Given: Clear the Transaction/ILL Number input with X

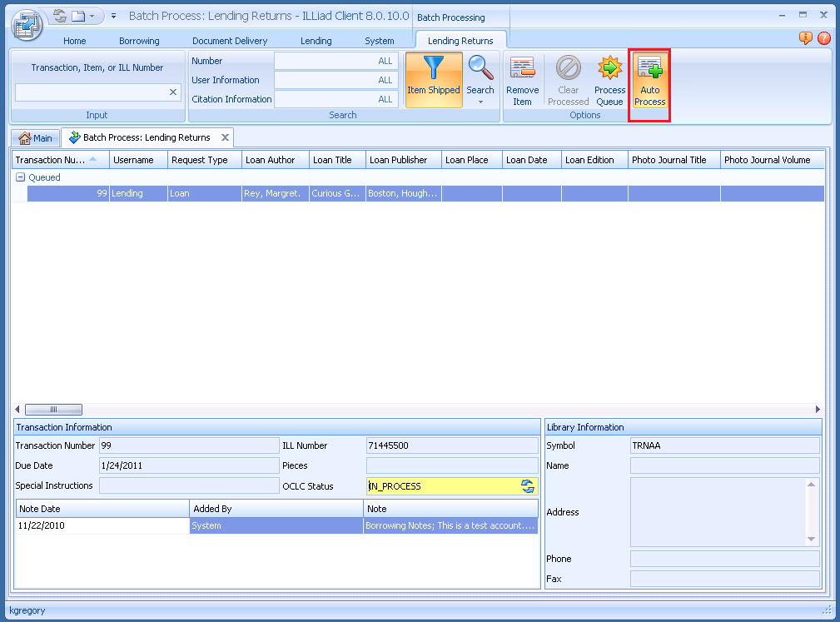Looking at the screenshot, I should click(173, 92).
